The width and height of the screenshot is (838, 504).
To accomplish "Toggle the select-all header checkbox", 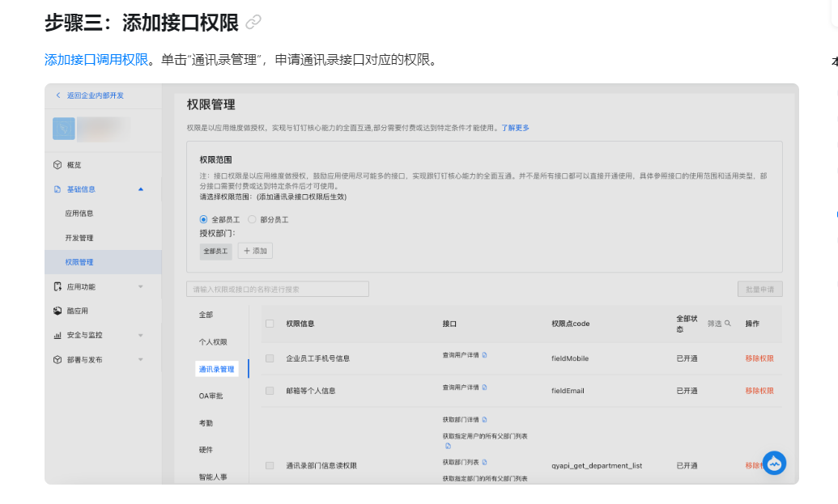I will 270,324.
